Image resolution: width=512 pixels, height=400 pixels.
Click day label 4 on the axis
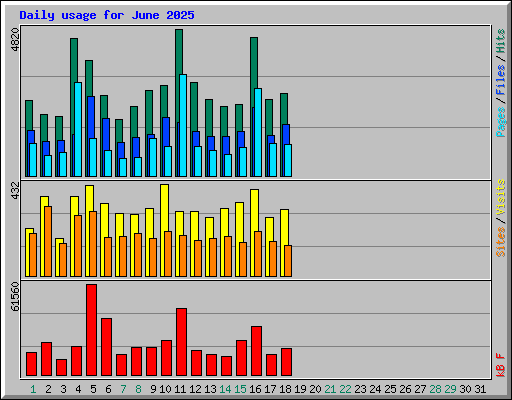coord(78,389)
